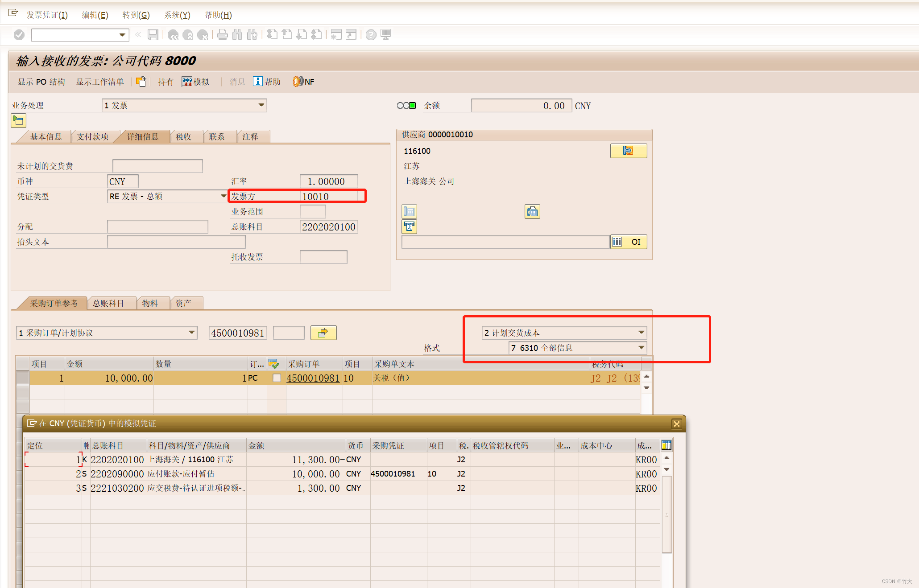Click column settings icon in simulation popup
Viewport: 919px width, 588px height.
pos(666,445)
